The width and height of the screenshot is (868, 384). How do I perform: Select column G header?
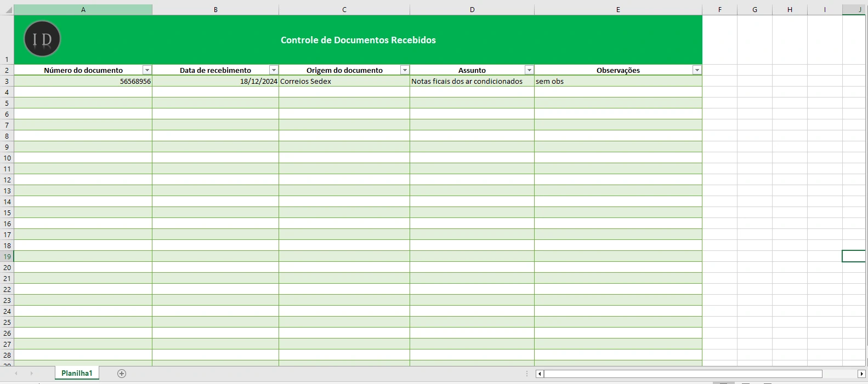(x=754, y=10)
